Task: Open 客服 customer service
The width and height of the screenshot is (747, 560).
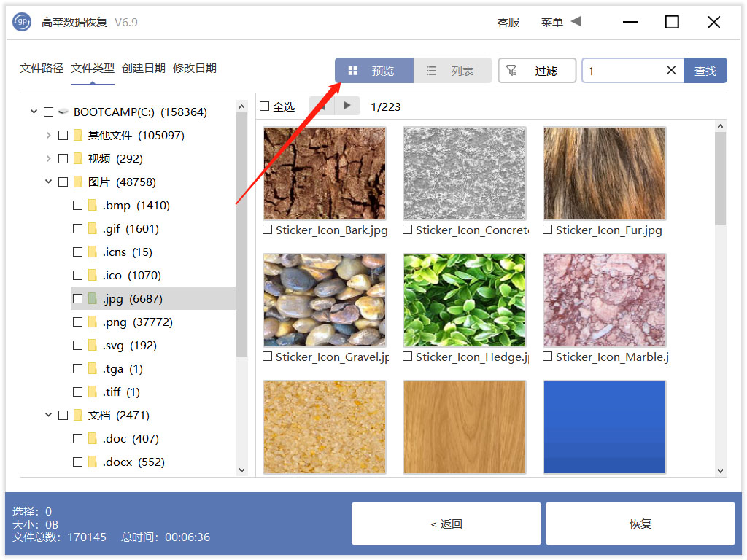Action: click(508, 23)
